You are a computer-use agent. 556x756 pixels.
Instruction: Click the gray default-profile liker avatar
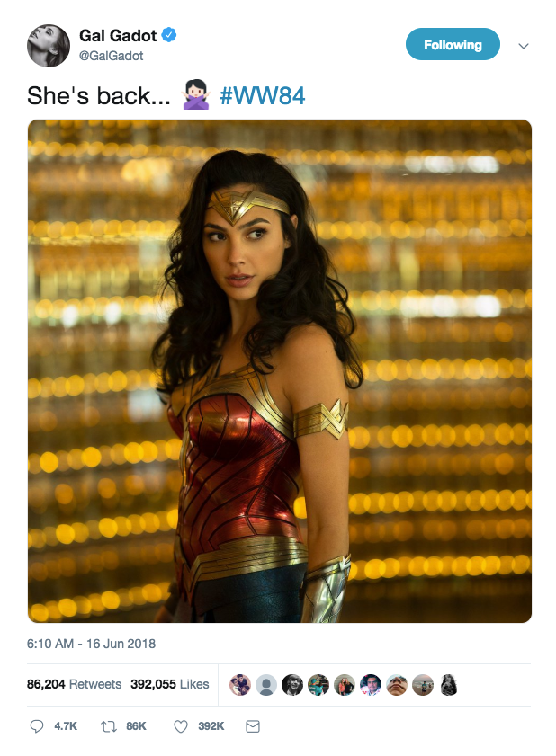tap(266, 685)
